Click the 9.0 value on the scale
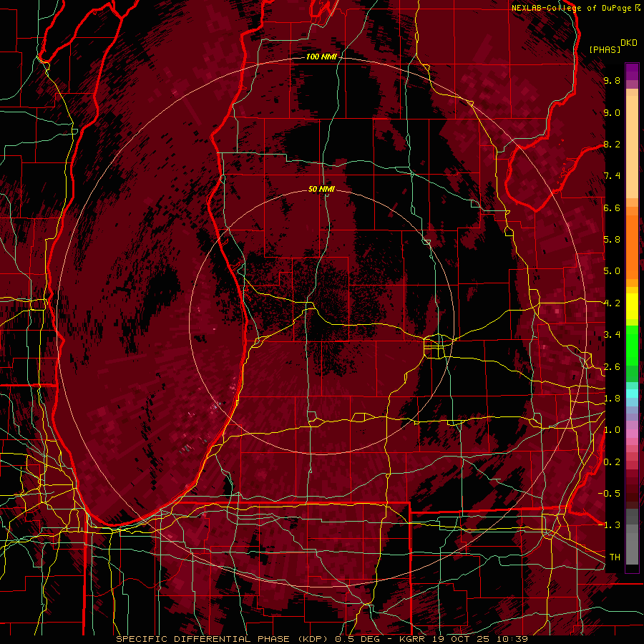The image size is (644, 644). point(612,112)
